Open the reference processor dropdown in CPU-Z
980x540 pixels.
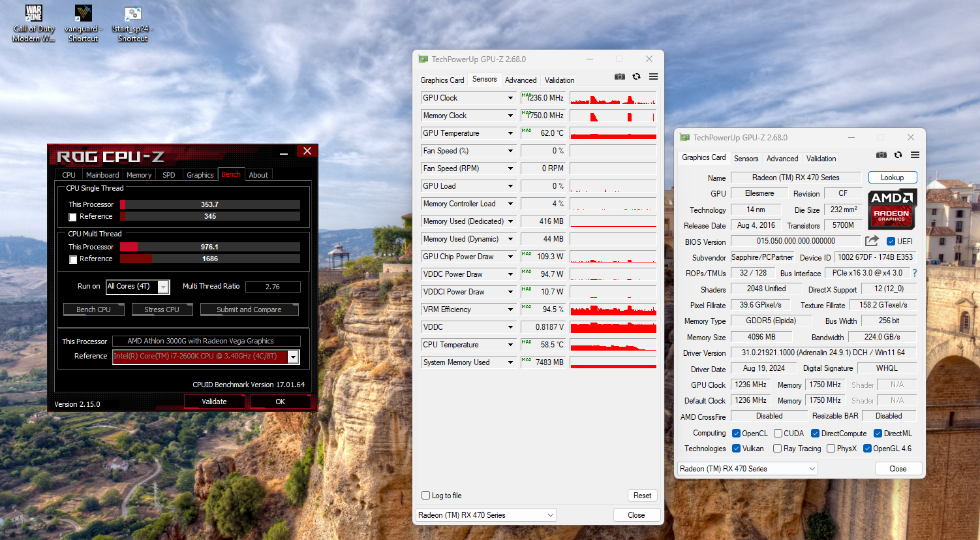[x=293, y=357]
